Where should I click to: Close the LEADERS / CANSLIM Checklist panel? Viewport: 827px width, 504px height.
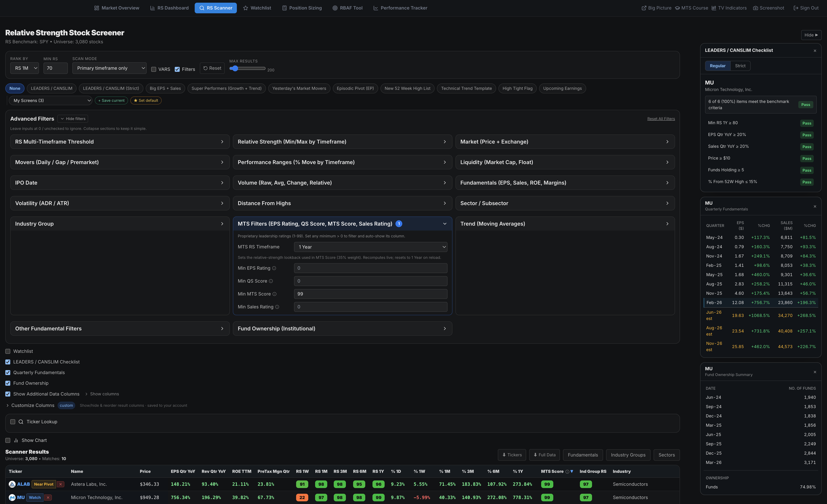coord(815,51)
